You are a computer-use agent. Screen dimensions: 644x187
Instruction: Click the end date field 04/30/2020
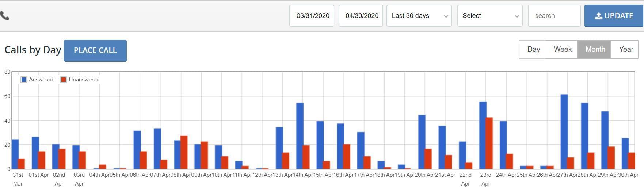tap(361, 16)
